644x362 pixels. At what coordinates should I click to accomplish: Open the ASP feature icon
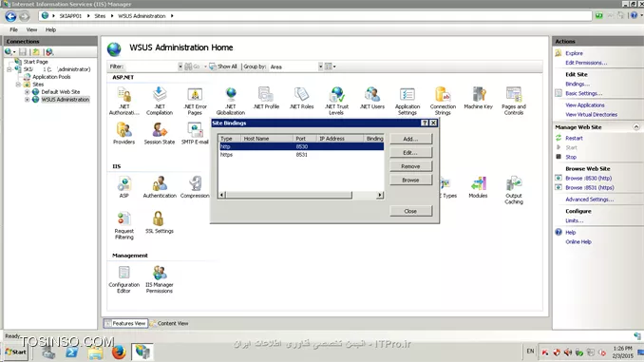pyautogui.click(x=124, y=187)
